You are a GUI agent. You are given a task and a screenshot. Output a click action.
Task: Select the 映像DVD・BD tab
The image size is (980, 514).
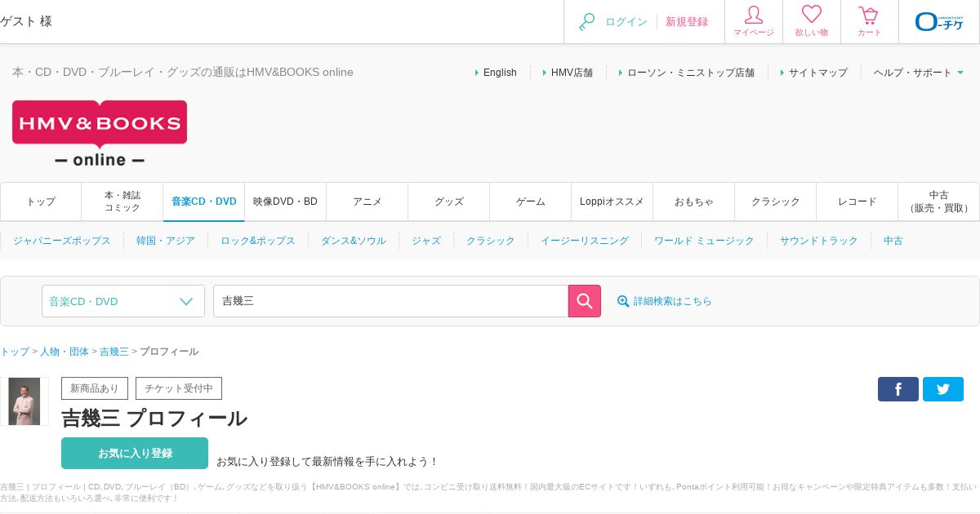tap(286, 202)
